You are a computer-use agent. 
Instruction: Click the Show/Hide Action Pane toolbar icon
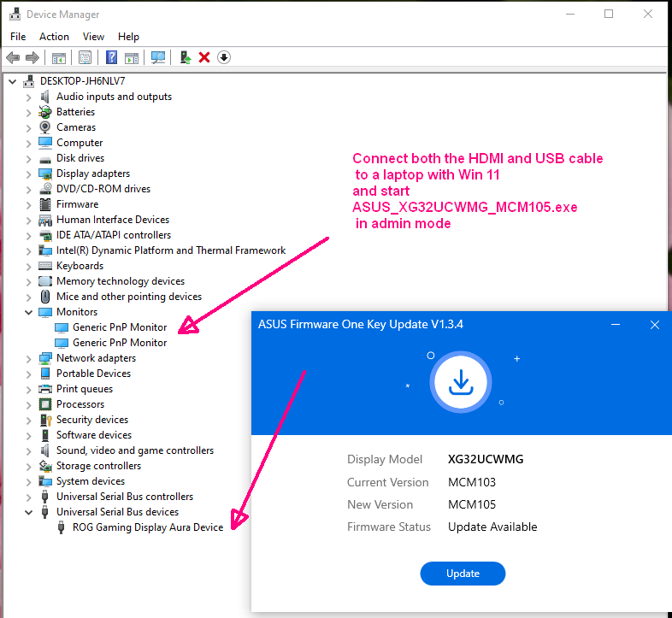point(132,57)
